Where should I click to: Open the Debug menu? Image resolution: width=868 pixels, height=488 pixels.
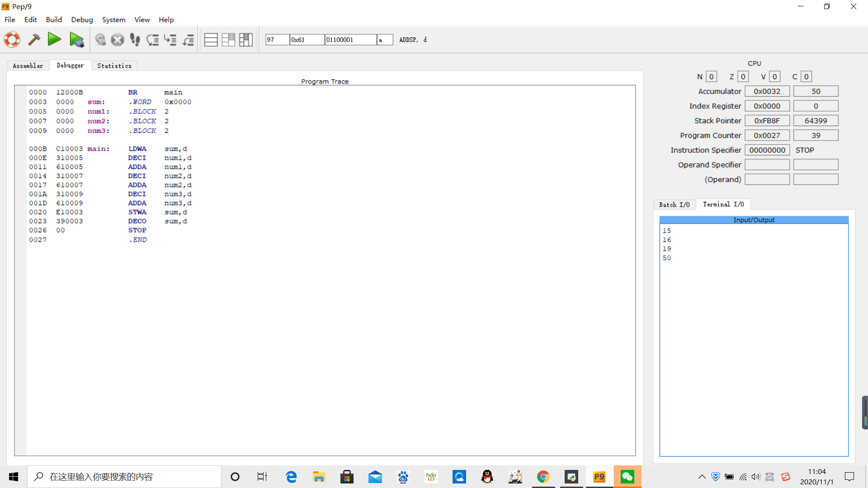82,20
